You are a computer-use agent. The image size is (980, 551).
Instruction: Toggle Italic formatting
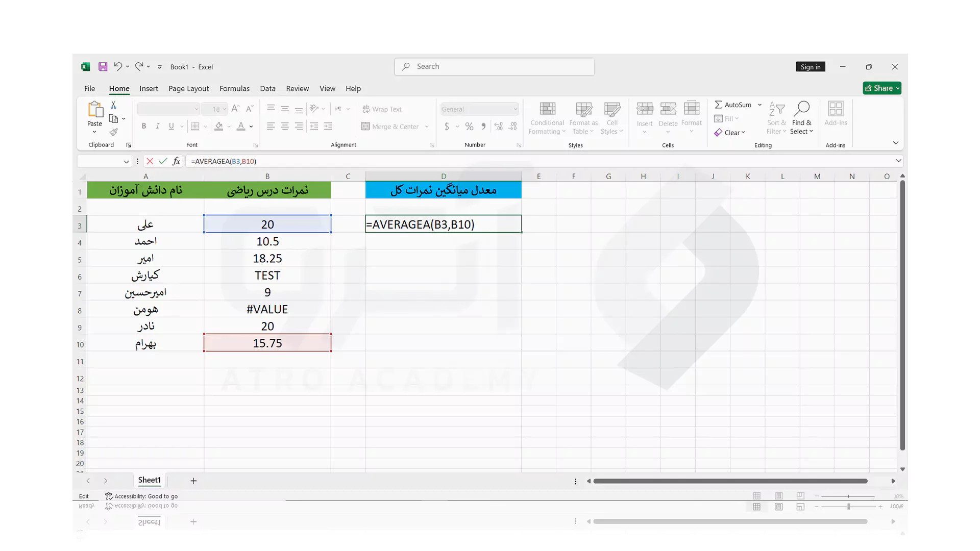pos(157,127)
